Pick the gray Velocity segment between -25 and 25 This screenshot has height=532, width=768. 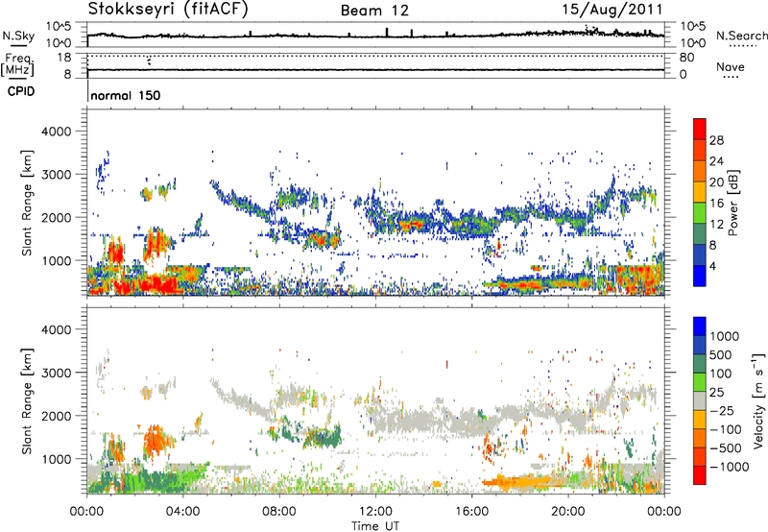point(700,400)
